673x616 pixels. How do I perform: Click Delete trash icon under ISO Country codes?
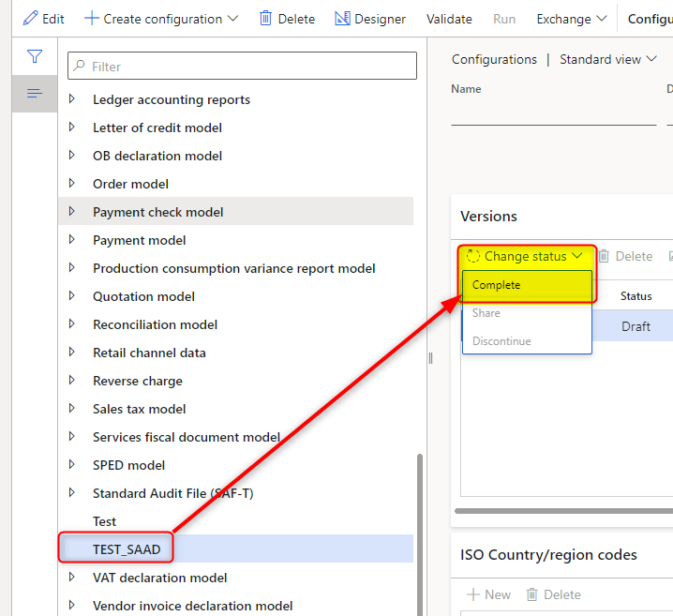[x=532, y=594]
